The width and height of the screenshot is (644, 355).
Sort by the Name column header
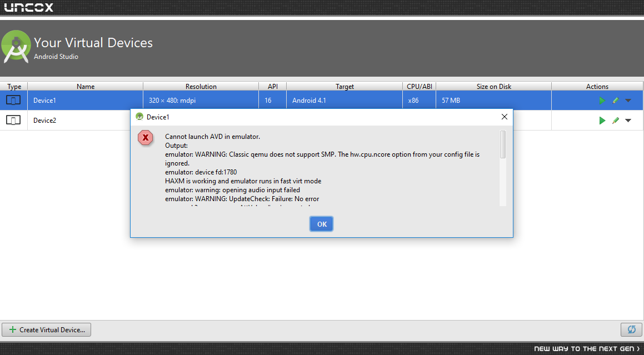coord(86,86)
